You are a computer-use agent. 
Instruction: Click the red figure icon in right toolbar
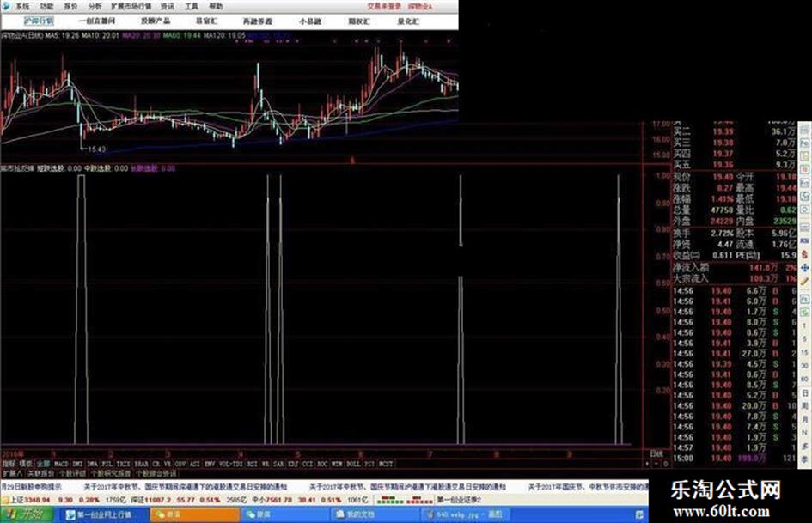805,254
